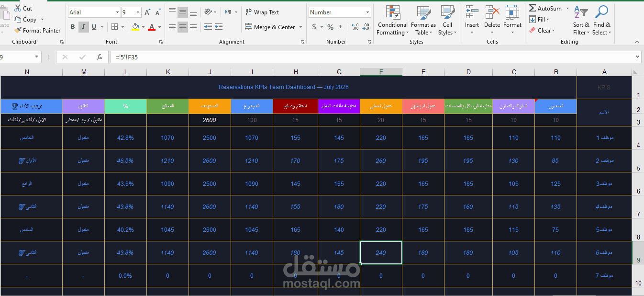Open Alignment dialog launcher
The width and height of the screenshot is (644, 296).
302,42
